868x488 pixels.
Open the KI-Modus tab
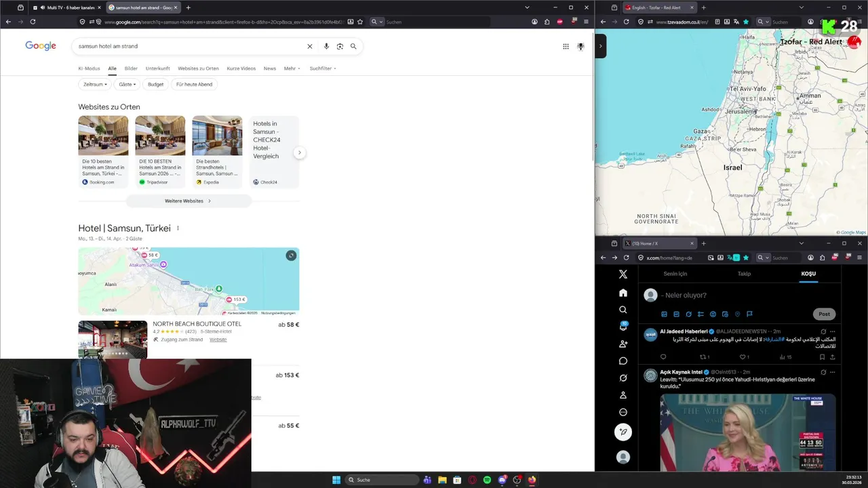(x=89, y=68)
